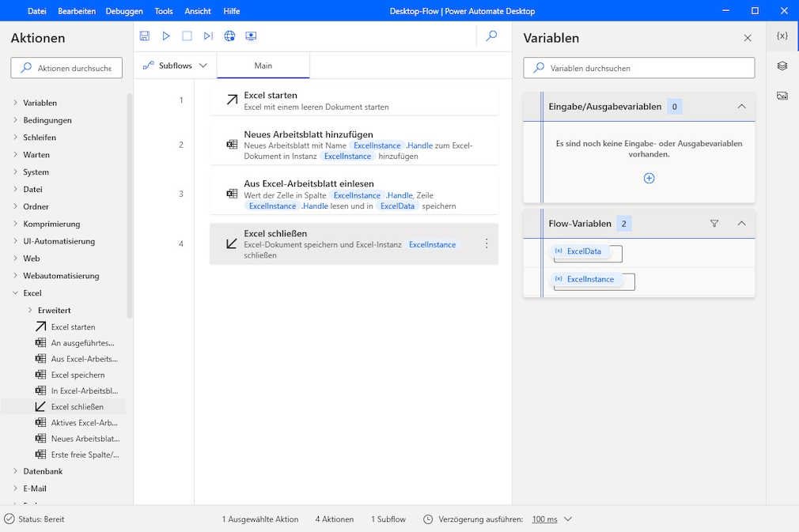Select the {x} Variablen pane icon
The image size is (799, 532).
782,36
